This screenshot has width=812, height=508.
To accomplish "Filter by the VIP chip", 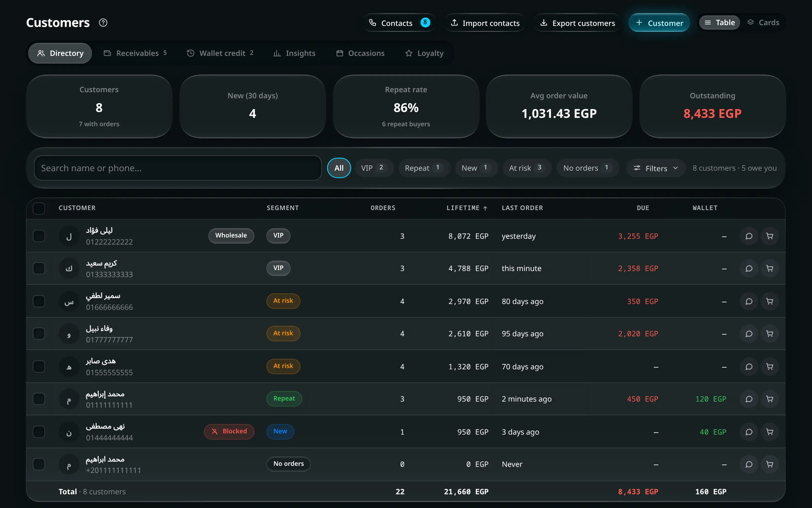I will (x=374, y=168).
